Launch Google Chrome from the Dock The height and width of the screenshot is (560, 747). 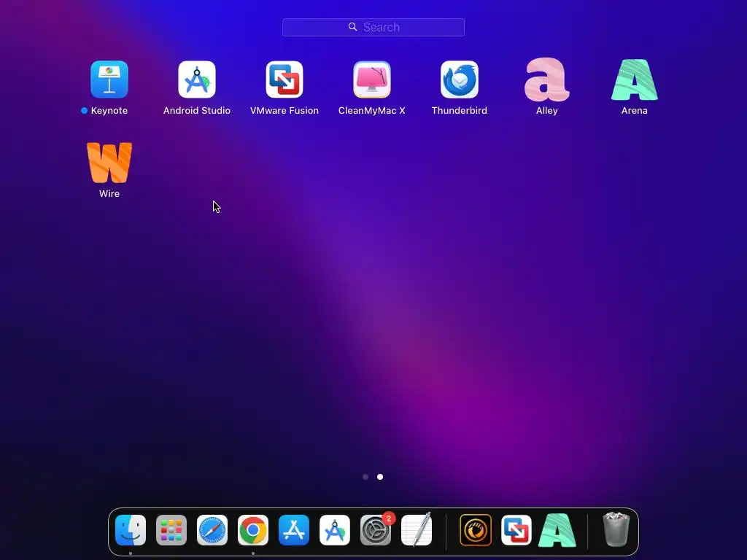(x=253, y=530)
